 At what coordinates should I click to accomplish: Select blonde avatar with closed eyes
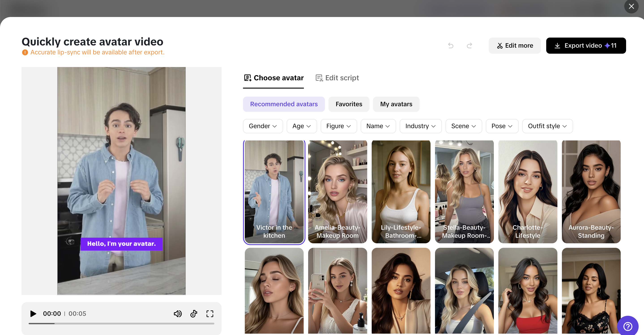coord(274,291)
